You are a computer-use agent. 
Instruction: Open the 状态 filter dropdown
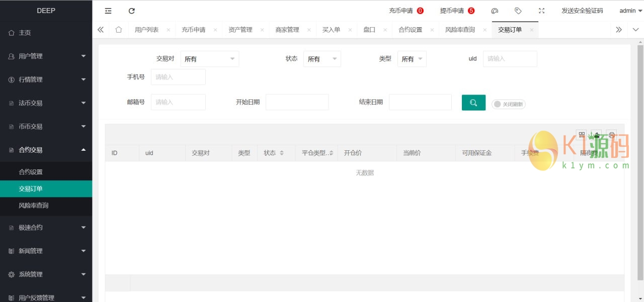click(x=322, y=59)
